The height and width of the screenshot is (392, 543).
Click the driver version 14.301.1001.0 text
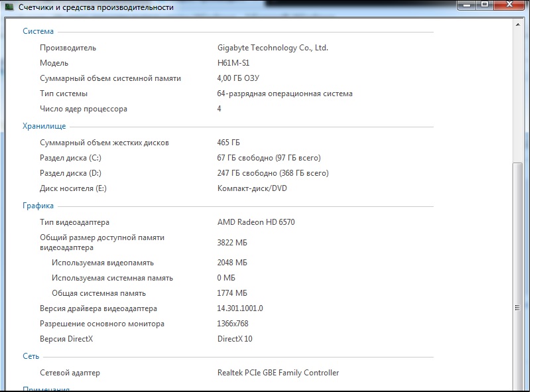[x=240, y=308]
